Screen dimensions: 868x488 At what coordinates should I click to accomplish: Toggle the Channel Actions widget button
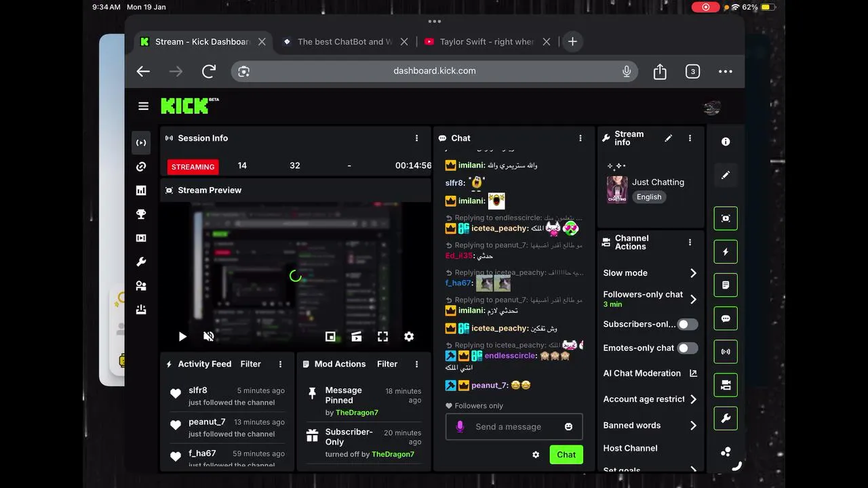[x=726, y=385]
